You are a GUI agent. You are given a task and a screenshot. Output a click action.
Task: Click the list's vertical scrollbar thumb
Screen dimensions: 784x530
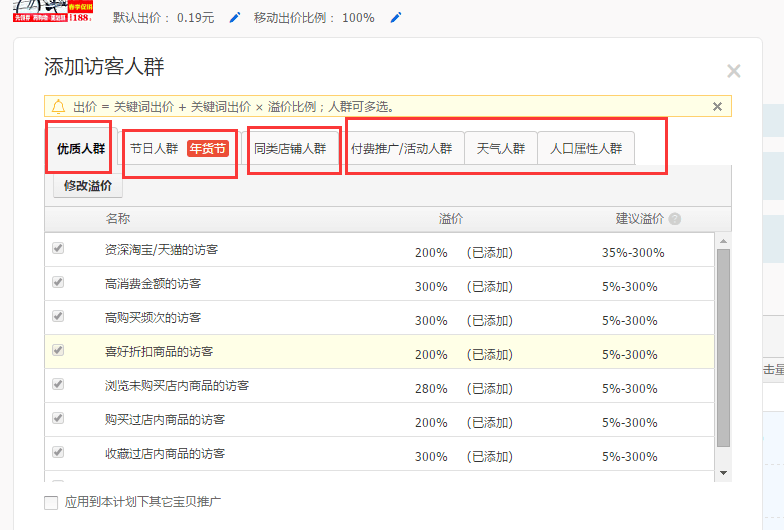pyautogui.click(x=723, y=348)
